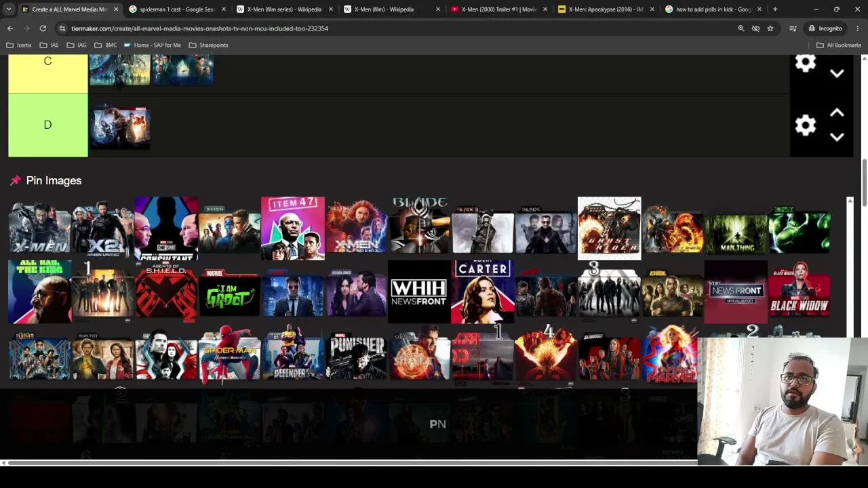Choose The Consultant one-shot image
The height and width of the screenshot is (488, 868).
(x=166, y=228)
